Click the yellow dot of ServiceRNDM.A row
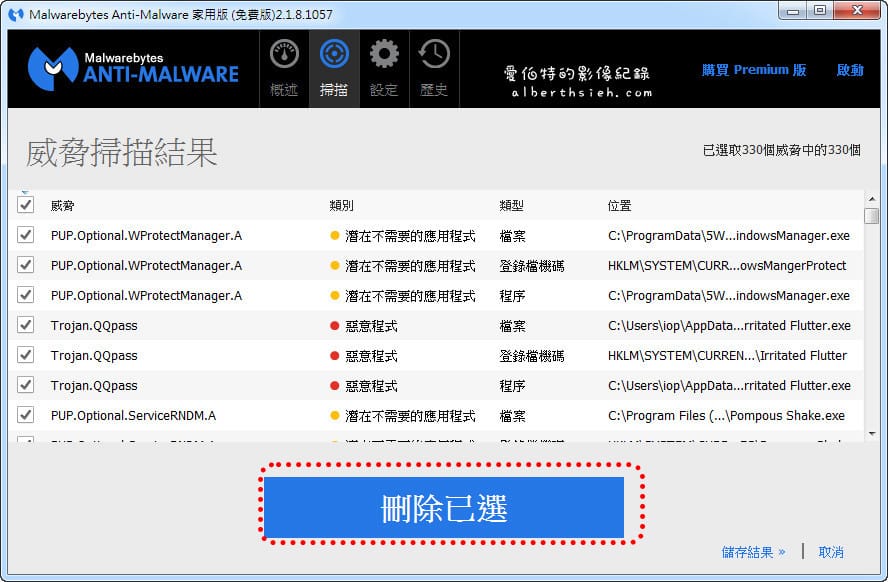The height and width of the screenshot is (582, 888). [x=335, y=416]
